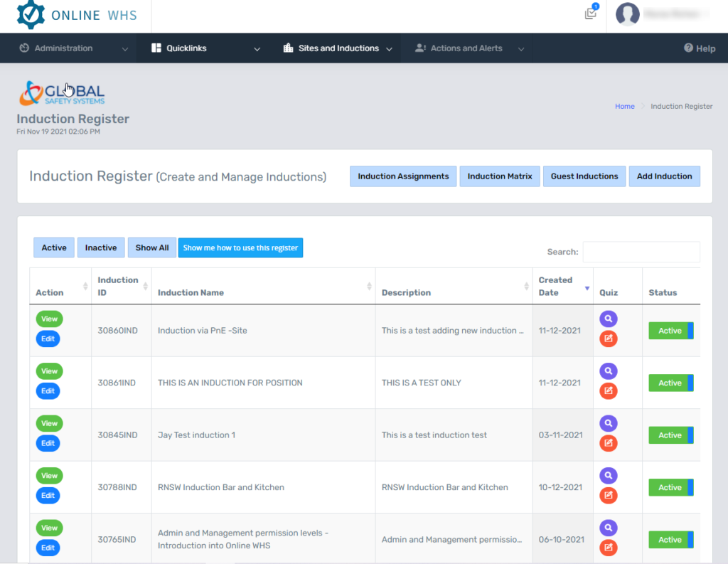Toggle the Active status for Induction via PnE -Site
728x564 pixels.
pos(670,331)
